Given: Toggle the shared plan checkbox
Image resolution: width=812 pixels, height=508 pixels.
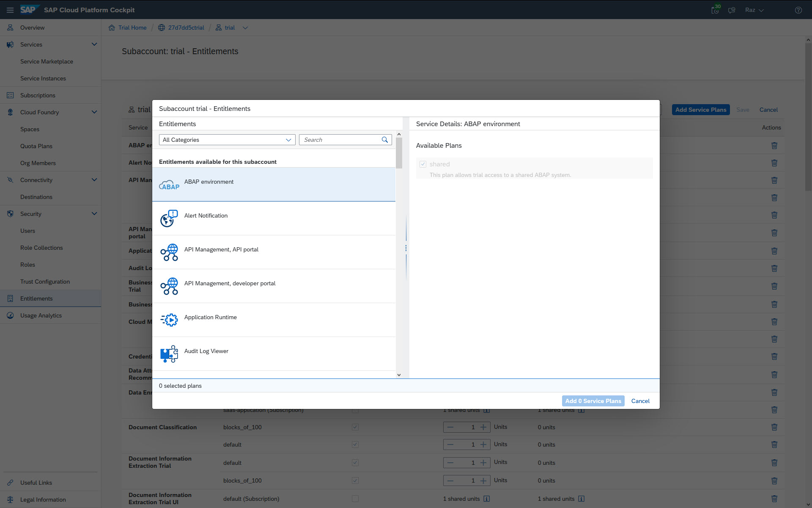Looking at the screenshot, I should pyautogui.click(x=423, y=164).
